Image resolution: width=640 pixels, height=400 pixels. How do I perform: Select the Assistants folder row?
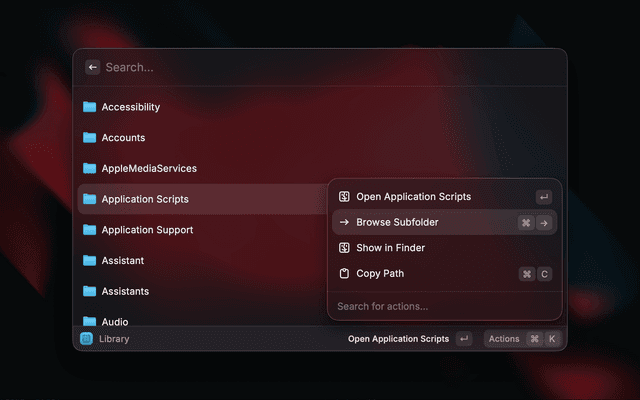202,291
